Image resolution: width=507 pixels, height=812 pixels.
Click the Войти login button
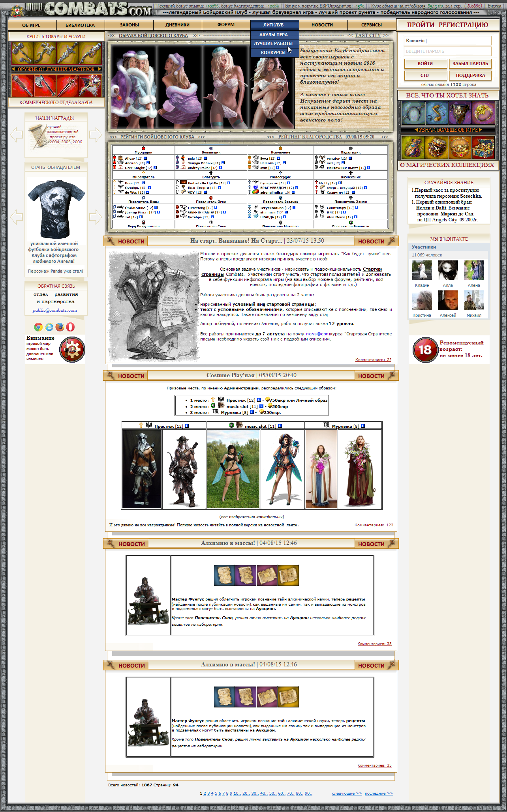425,64
